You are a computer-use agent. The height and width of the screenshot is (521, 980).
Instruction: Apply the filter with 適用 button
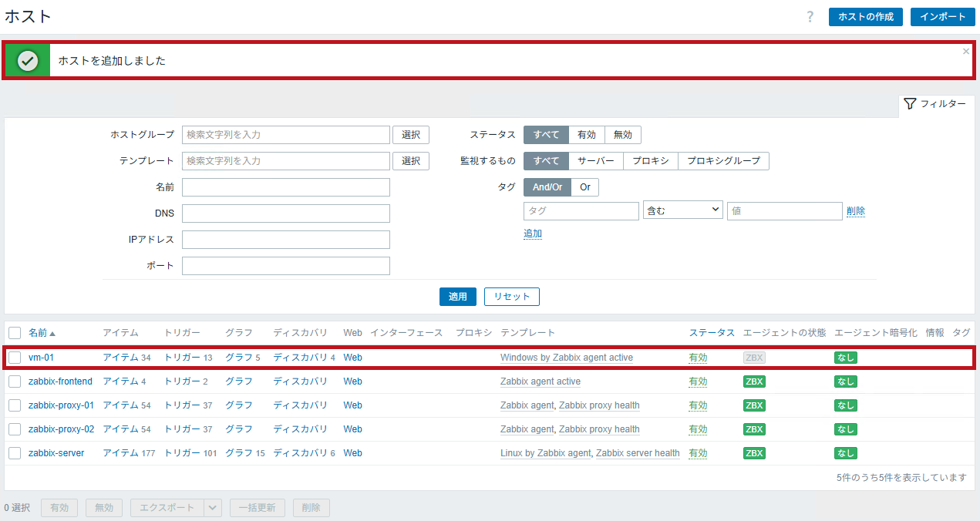tap(458, 297)
